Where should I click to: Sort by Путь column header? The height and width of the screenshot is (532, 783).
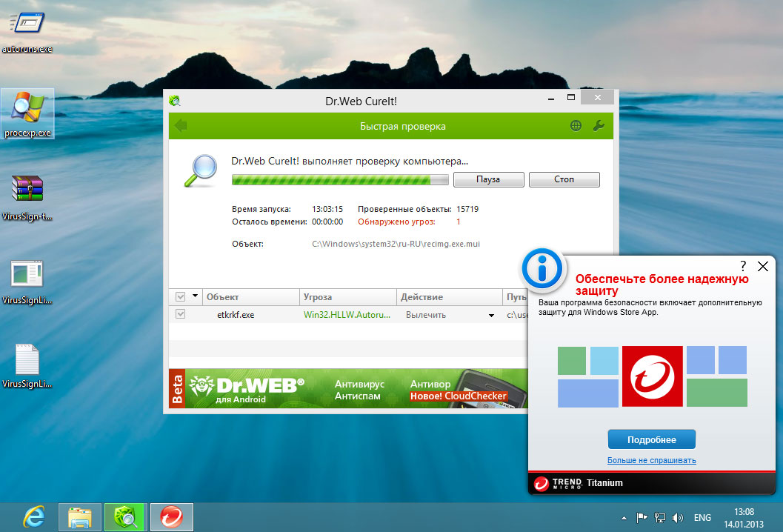pos(516,296)
